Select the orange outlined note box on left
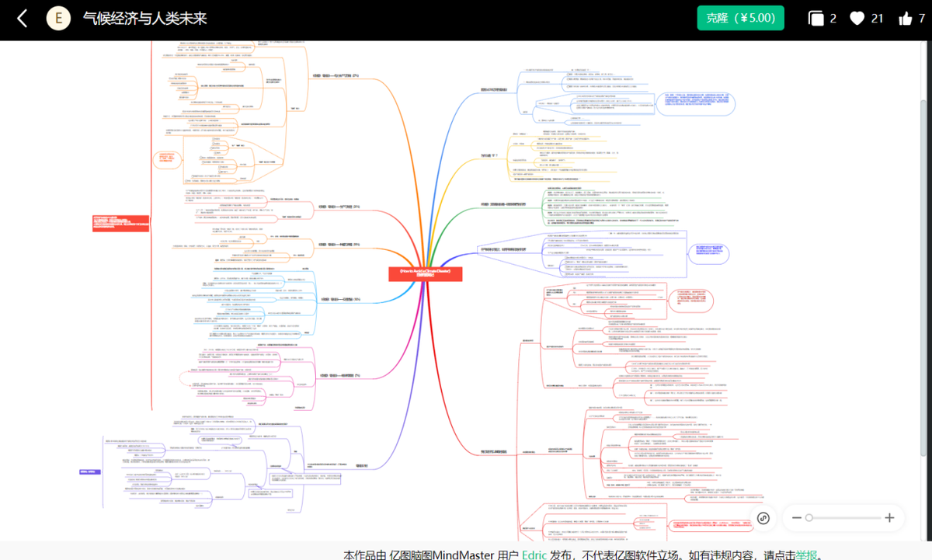The height and width of the screenshot is (560, 932). 166,160
